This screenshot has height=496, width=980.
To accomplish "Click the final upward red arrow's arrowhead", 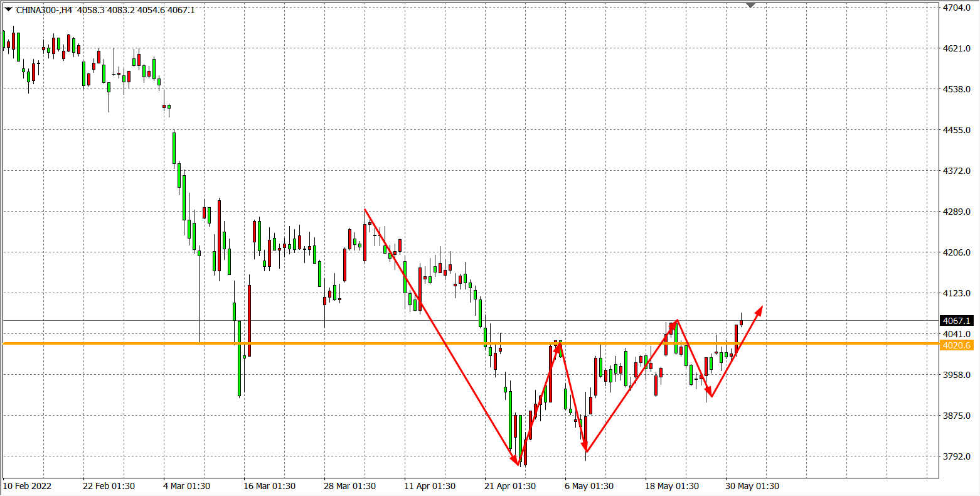I will coord(760,309).
